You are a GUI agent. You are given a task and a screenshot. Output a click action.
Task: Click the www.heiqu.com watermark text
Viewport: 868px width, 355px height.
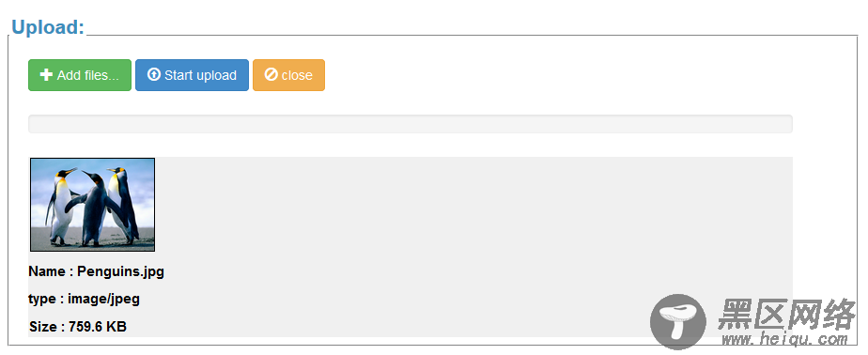(x=785, y=339)
